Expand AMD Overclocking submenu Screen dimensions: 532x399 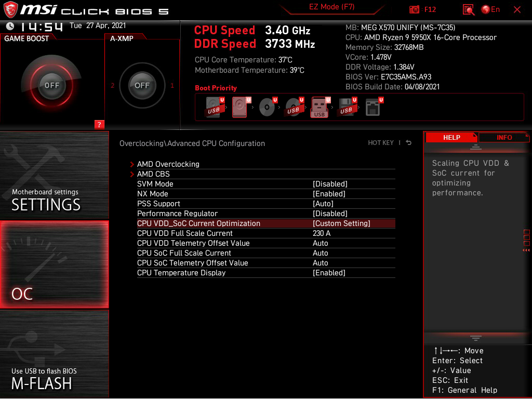167,164
